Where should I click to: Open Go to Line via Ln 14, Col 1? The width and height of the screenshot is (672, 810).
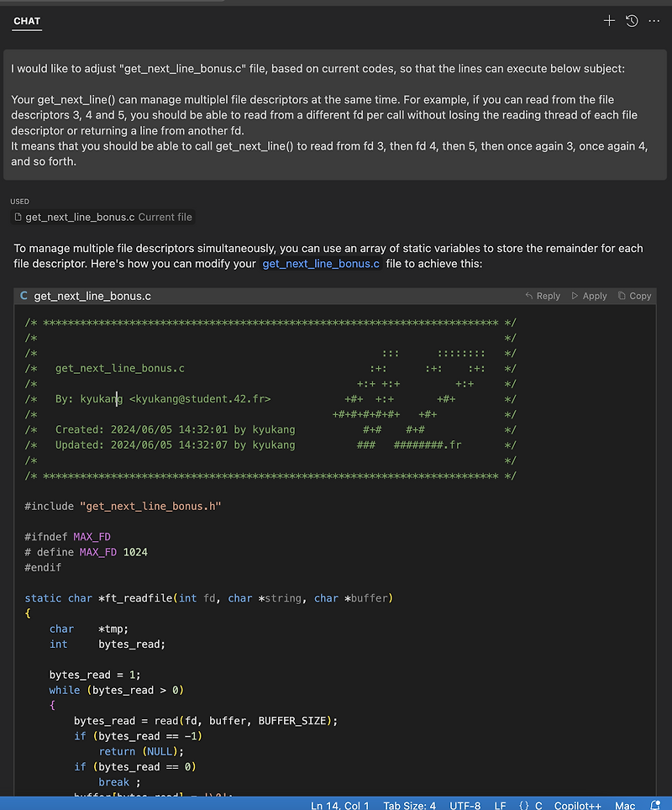coord(340,805)
